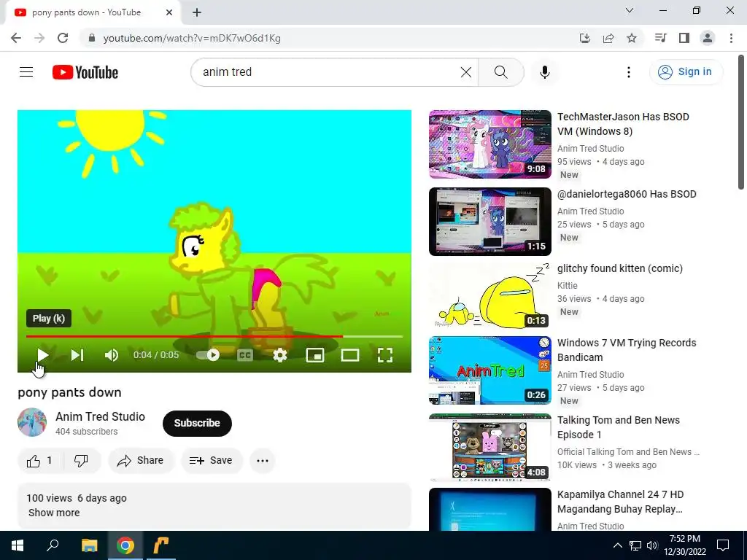Screen dimensions: 747x560
Task: Open Anim Tred Studio channel name link
Action: click(100, 416)
